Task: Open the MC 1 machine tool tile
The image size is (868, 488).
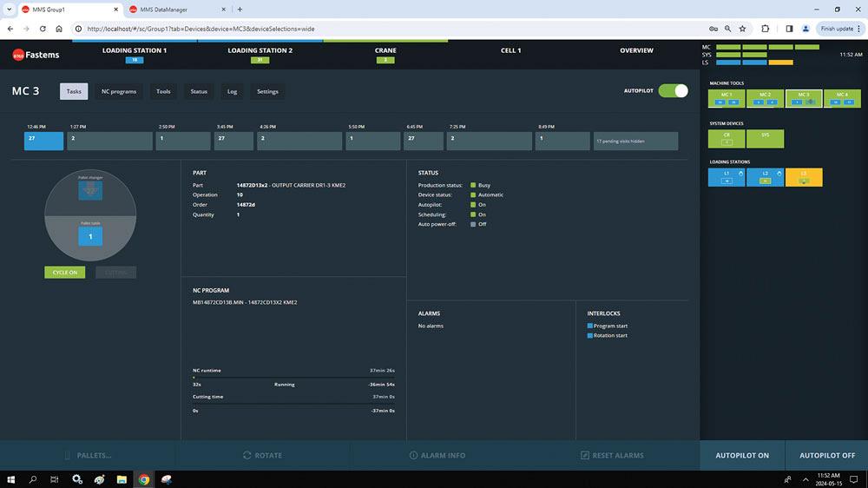Action: click(727, 98)
